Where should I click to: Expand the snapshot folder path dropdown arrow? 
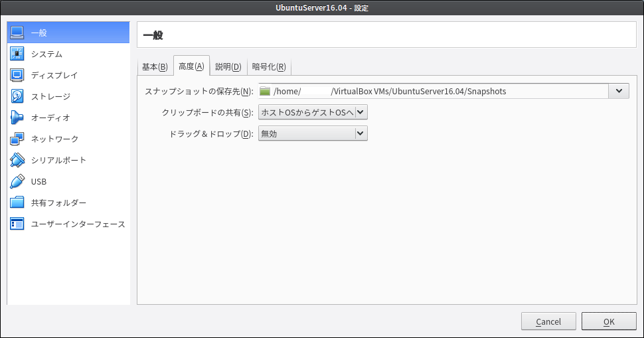(x=619, y=91)
